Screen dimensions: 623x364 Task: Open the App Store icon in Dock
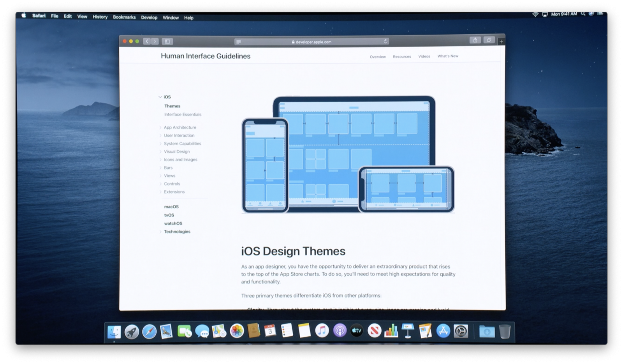(443, 331)
